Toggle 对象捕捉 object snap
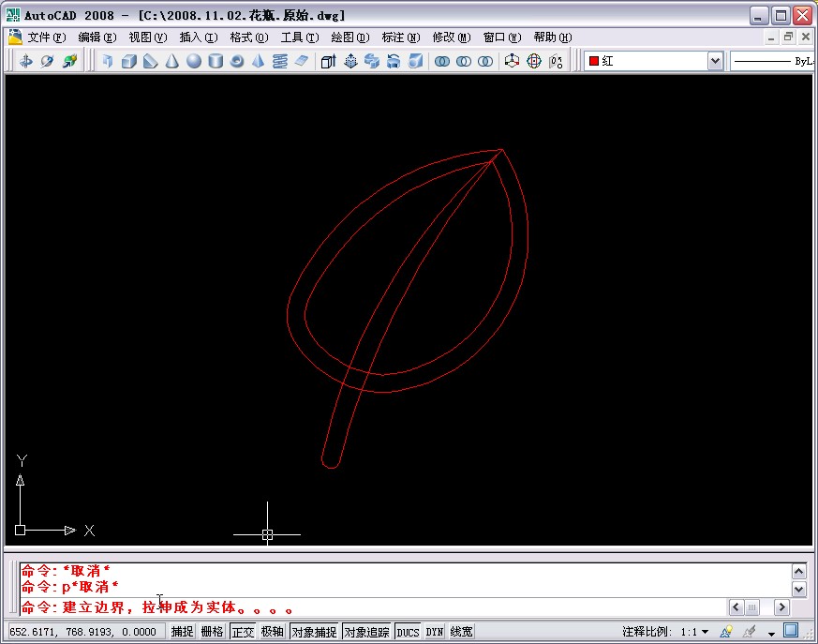818x644 pixels. 315,632
